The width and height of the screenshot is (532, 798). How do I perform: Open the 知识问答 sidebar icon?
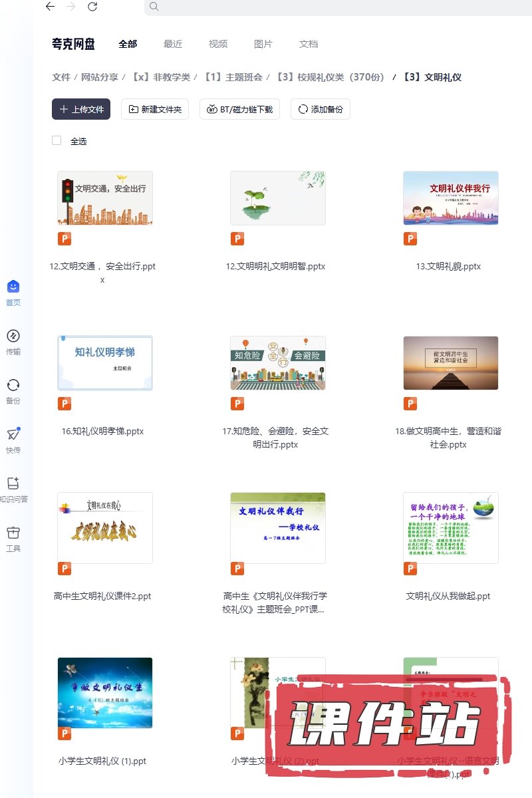tap(13, 483)
